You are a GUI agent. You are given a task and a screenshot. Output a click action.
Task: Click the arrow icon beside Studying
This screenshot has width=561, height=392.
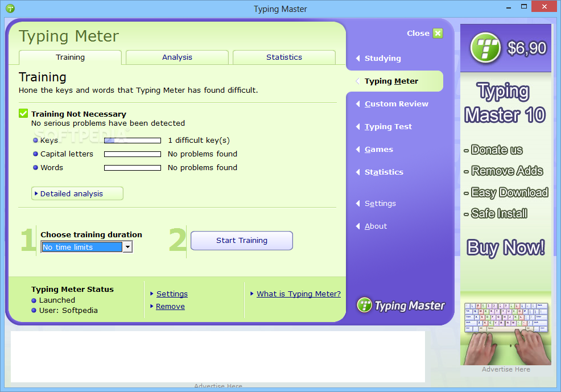tap(358, 58)
